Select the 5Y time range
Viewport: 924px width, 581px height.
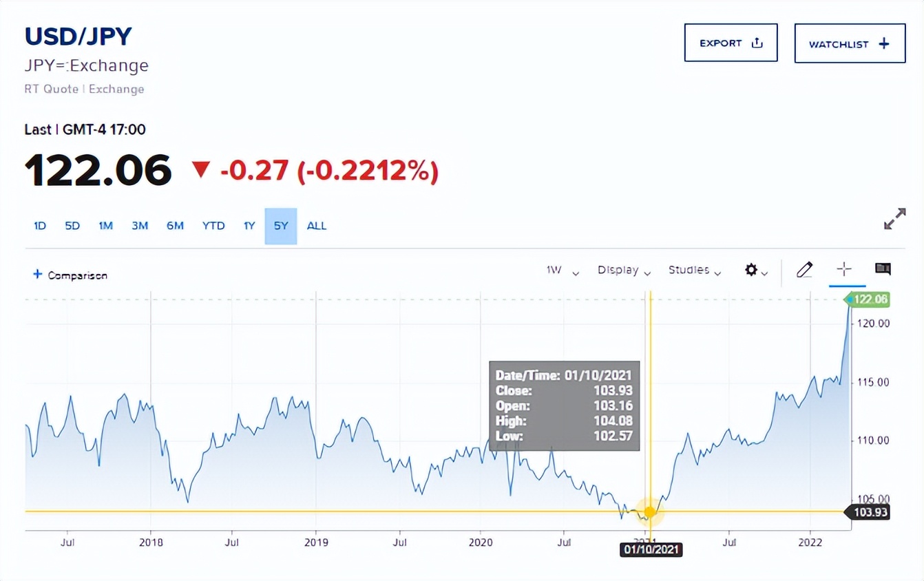280,226
